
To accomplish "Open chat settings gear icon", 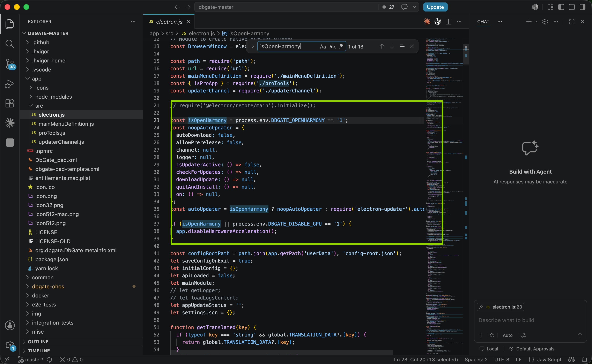I will click(x=545, y=22).
